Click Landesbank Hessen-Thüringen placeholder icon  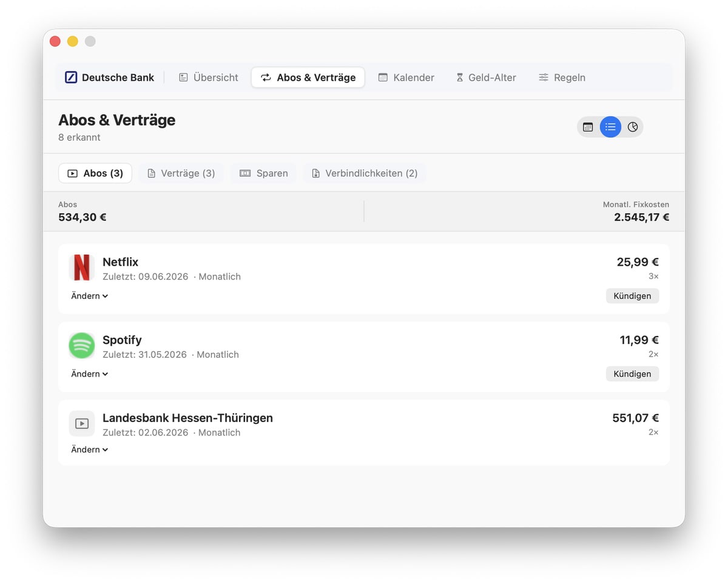(x=81, y=423)
